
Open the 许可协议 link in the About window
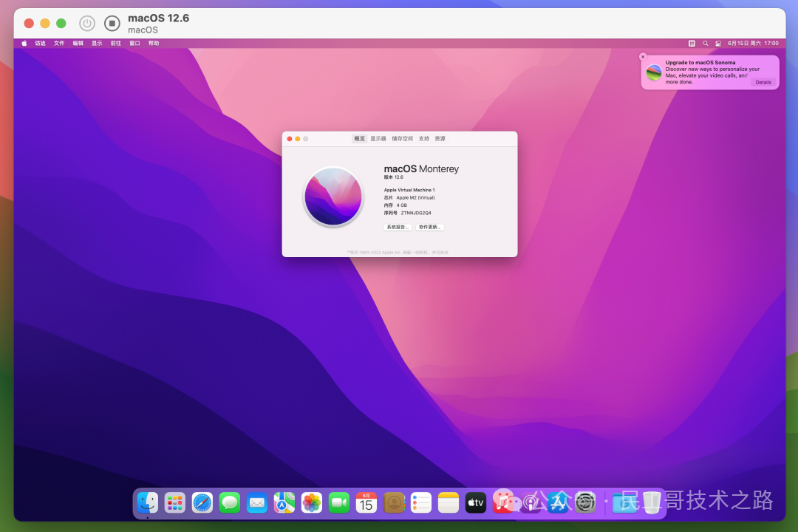point(440,253)
